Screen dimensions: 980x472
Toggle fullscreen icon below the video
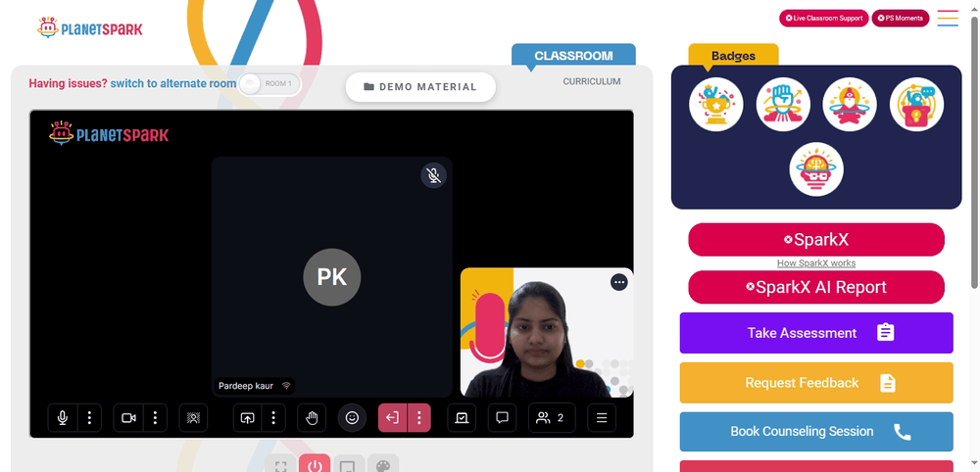tap(280, 466)
